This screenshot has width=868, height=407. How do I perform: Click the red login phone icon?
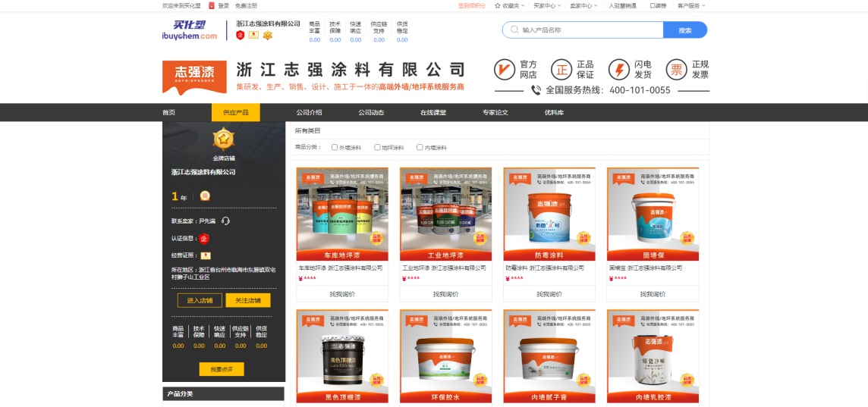[212, 5]
